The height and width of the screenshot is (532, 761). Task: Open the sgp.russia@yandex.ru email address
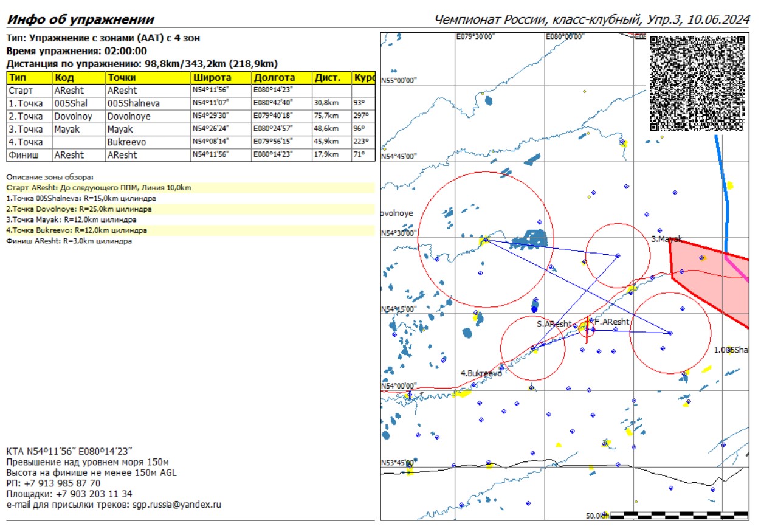click(177, 504)
